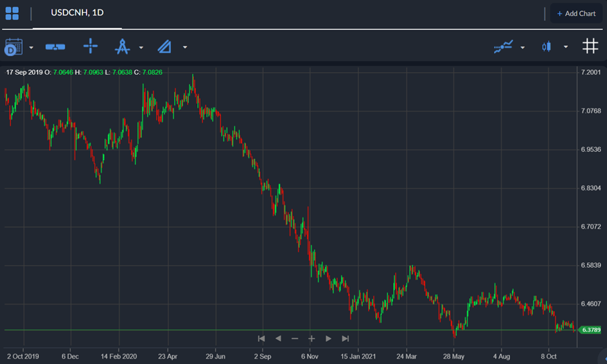Image resolution: width=607 pixels, height=364 pixels.
Task: Select the daily timeframe calendar icon
Action: pos(13,47)
